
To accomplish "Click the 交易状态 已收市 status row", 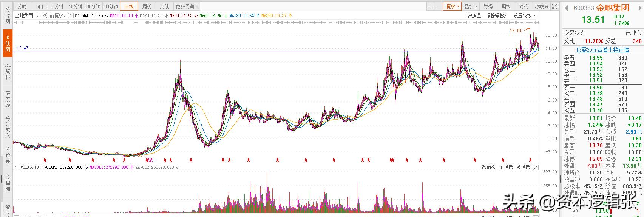I will click(603, 33).
